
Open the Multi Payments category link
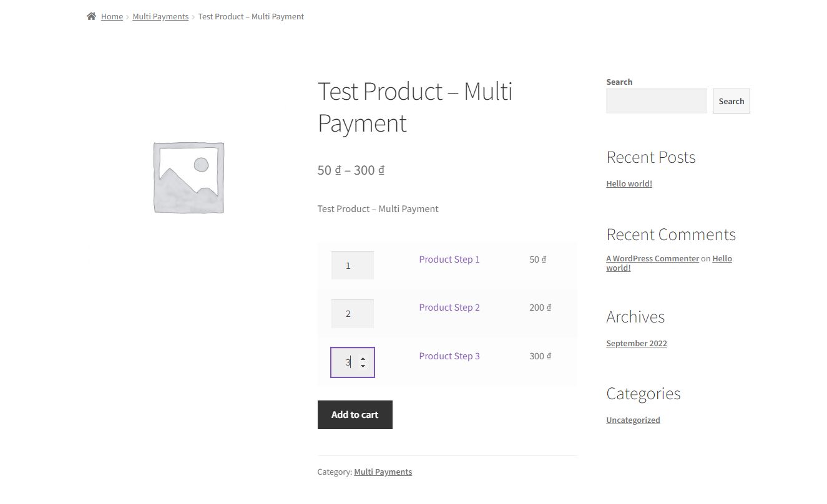coord(383,472)
